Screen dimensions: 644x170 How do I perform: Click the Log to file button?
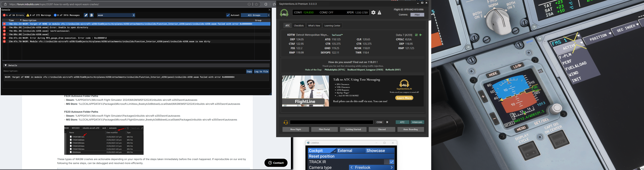pos(261,71)
